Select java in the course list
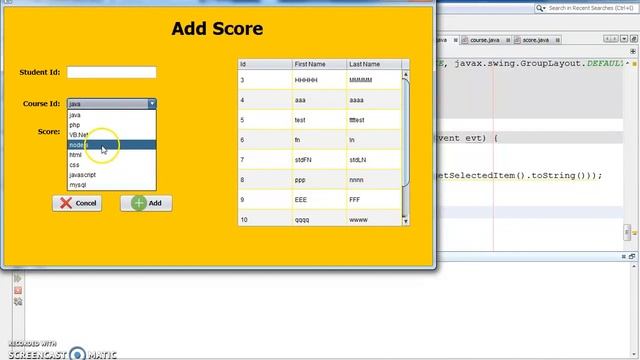The height and width of the screenshot is (360, 640). coord(111,115)
